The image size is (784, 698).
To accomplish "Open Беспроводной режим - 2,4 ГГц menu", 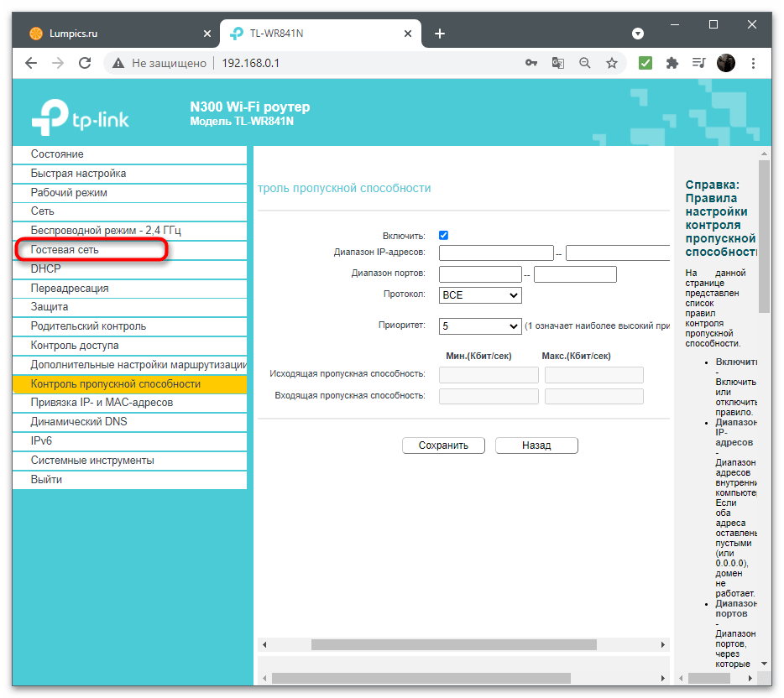I will [x=129, y=231].
